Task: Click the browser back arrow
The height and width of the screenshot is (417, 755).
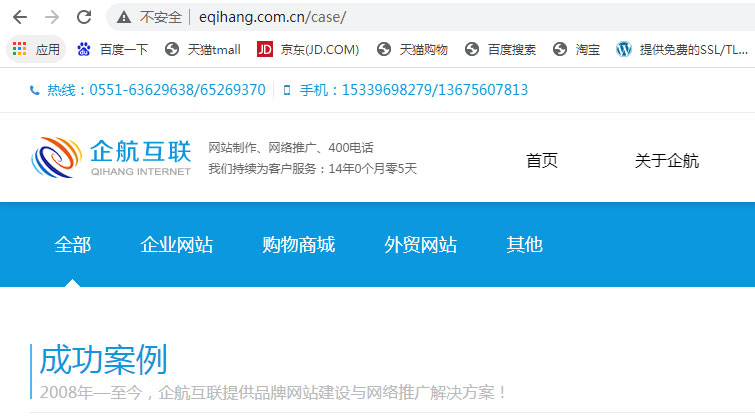Action: [x=19, y=17]
